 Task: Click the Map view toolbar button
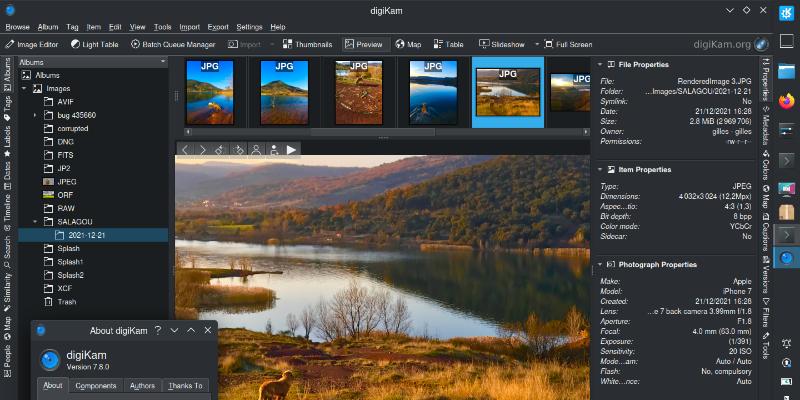click(408, 44)
